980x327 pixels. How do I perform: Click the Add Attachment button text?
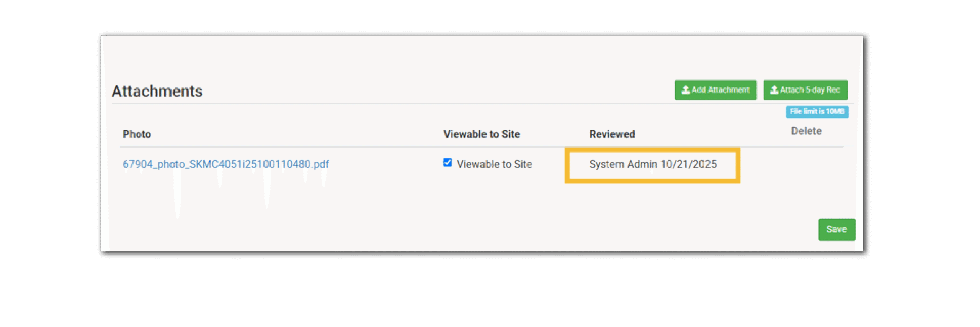point(720,90)
